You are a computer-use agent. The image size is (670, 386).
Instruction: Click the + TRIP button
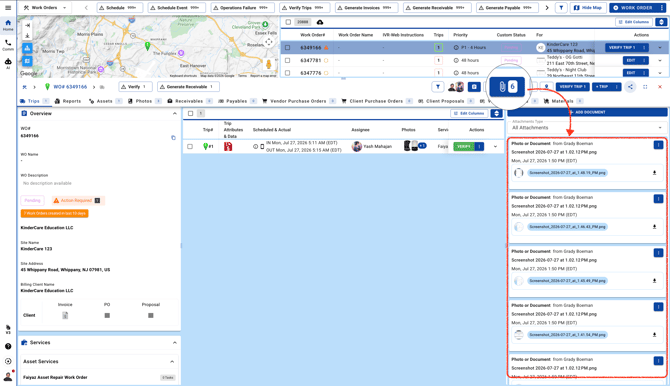click(x=602, y=87)
